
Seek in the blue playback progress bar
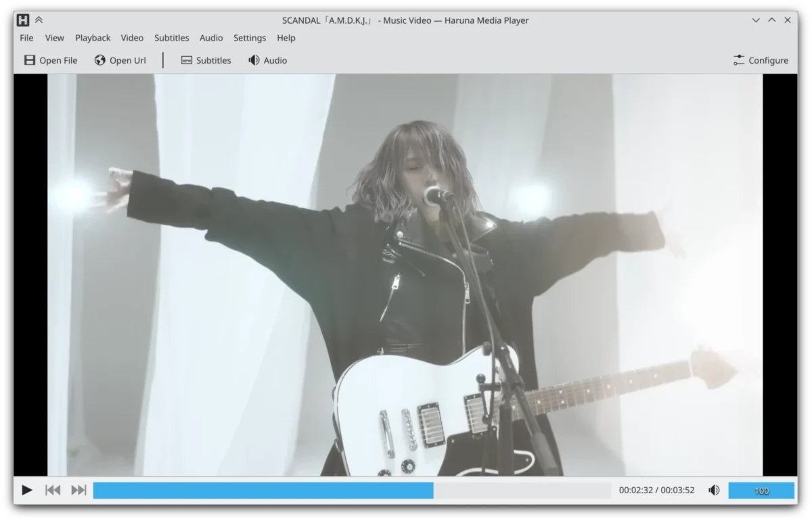click(x=352, y=490)
